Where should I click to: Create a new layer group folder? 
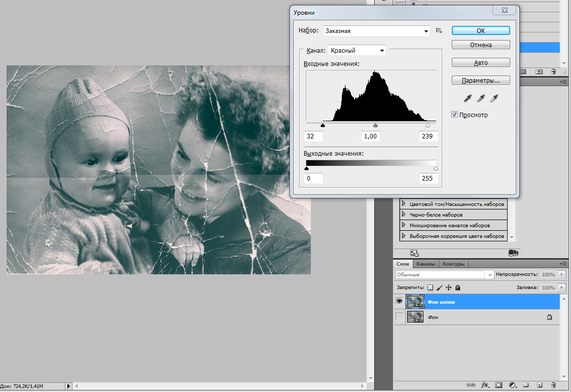[x=526, y=385]
